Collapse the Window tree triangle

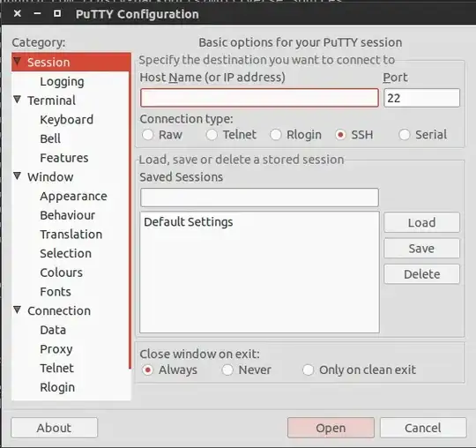pyautogui.click(x=18, y=176)
